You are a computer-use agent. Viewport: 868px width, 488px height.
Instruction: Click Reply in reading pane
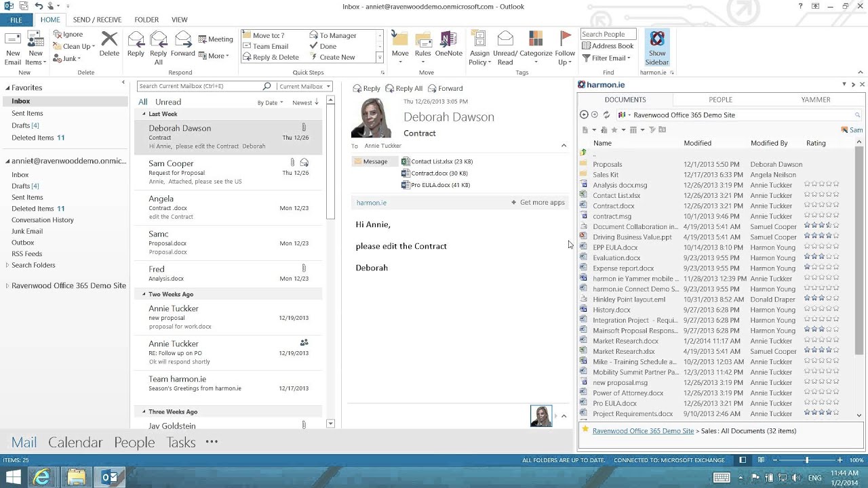pos(366,88)
